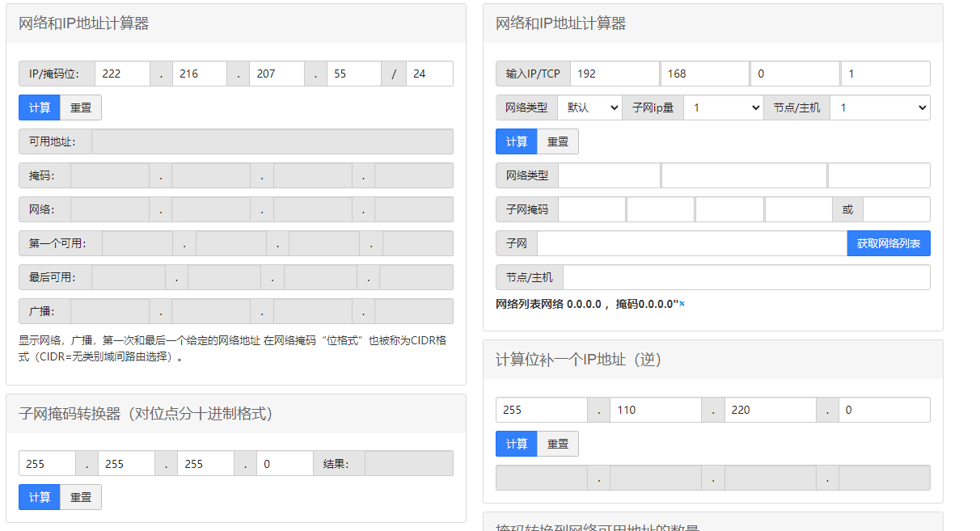Click the CIDR mask field showing 24
Screen dimensions: 980x531
(x=429, y=73)
